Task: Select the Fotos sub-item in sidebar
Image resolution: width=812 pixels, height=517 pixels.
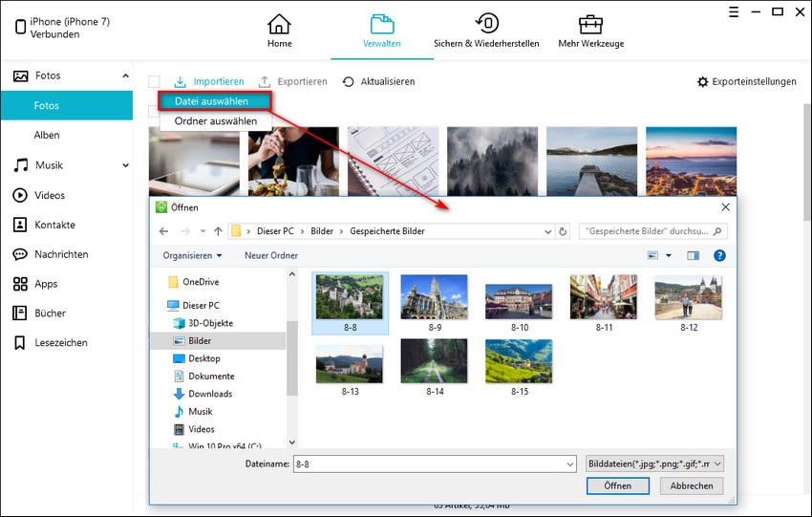Action: click(67, 105)
